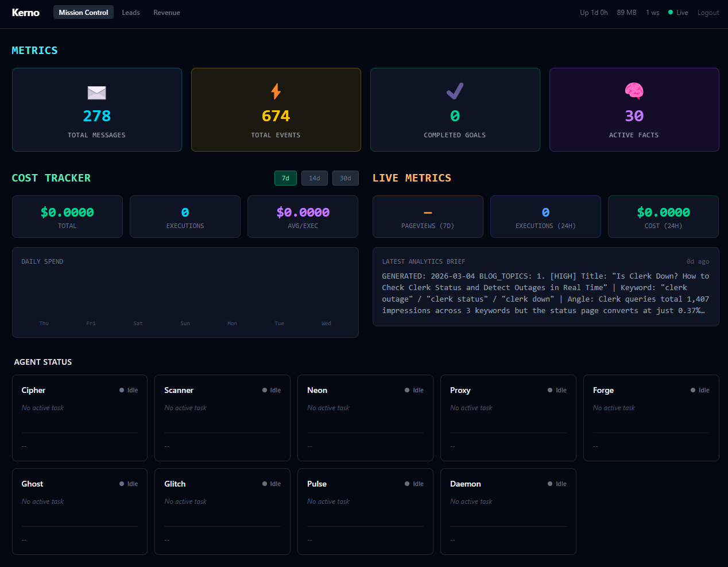
Task: Click the Kerno logo in the header
Action: pos(25,12)
